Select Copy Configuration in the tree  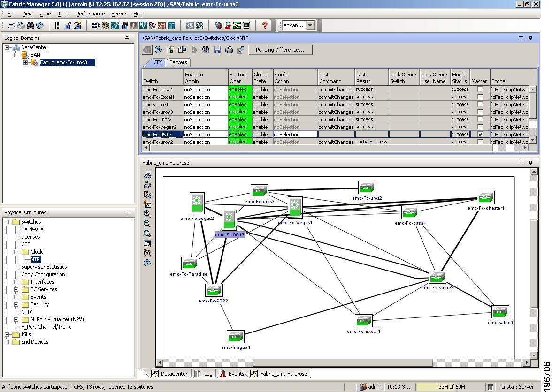43,275
